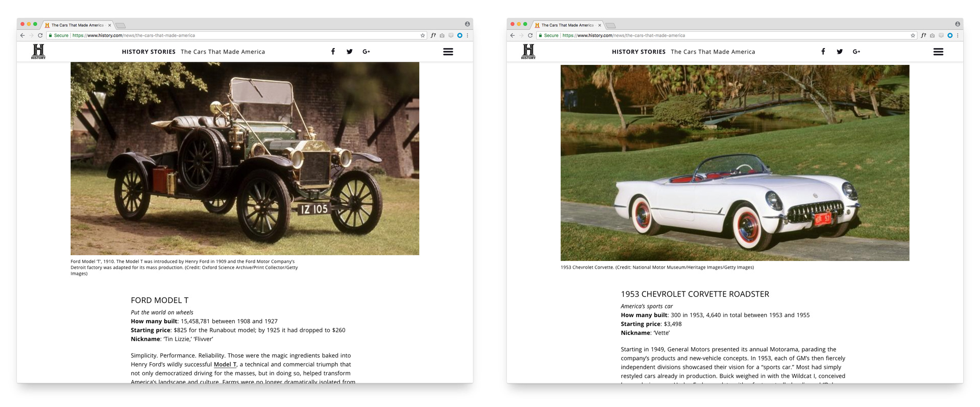Screen dimensions: 980x407
Task: Open hamburger menu in right window
Action: (938, 52)
